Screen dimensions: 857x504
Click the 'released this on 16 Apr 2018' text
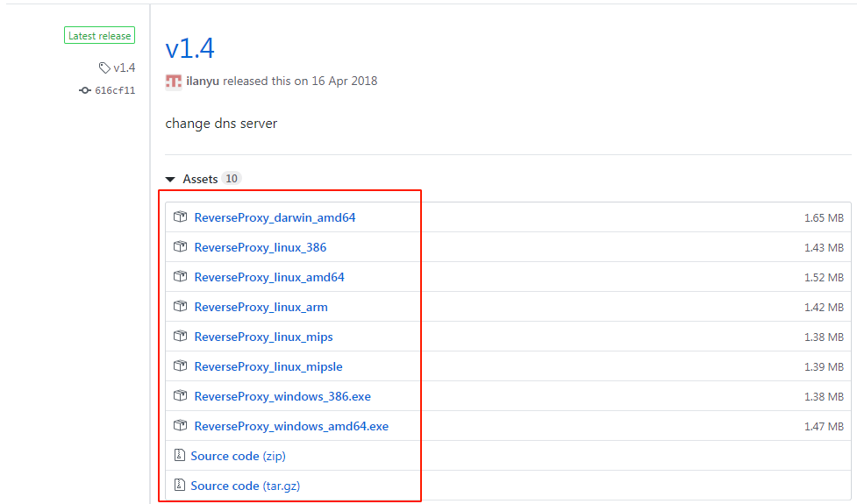click(x=300, y=81)
